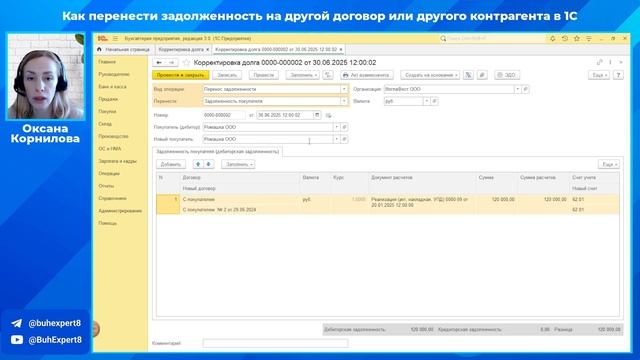Move table row down with arrow
Image resolution: width=640 pixels, height=360 pixels.
click(x=209, y=164)
